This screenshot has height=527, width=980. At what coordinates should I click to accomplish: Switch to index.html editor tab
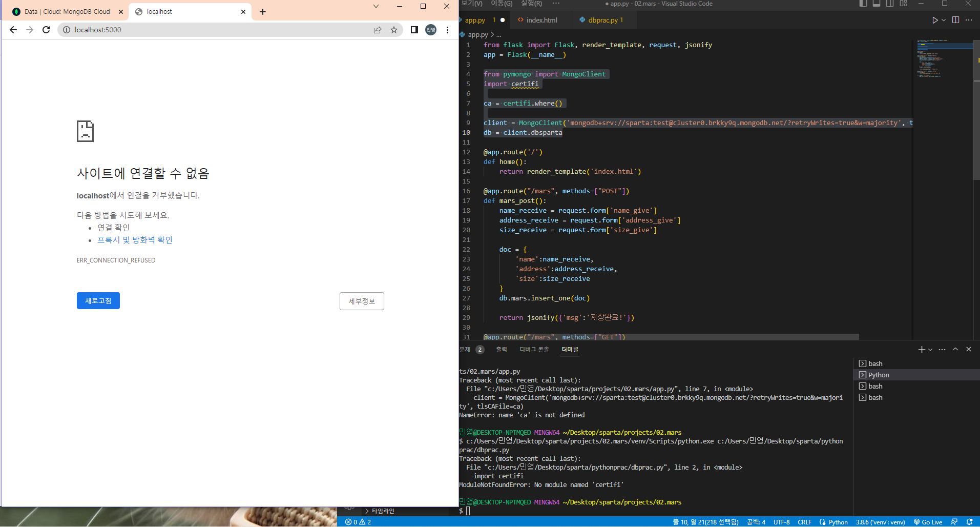coord(541,20)
